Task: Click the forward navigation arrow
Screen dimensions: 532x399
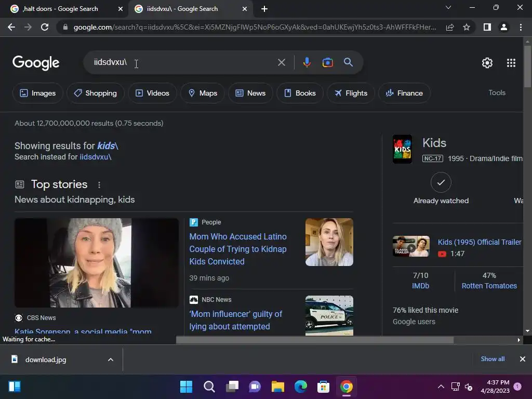Action: (x=28, y=27)
